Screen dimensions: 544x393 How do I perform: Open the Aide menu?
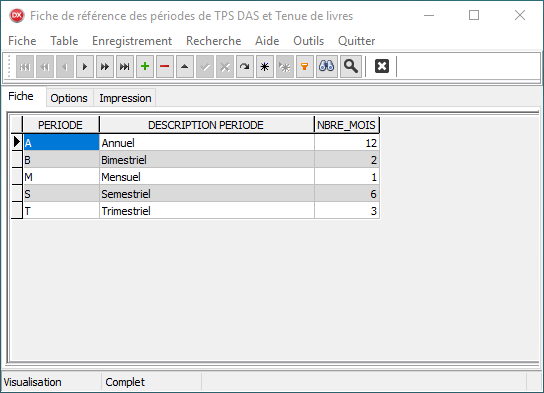tap(267, 41)
